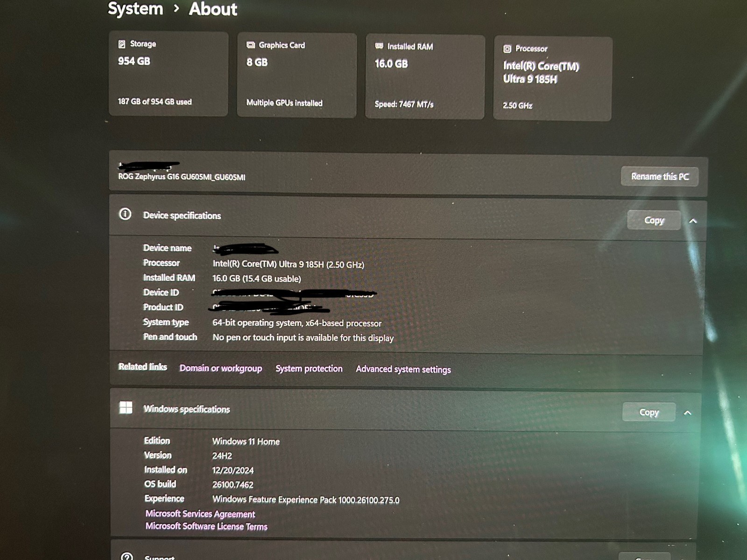Click the ROG Zephyrus G16 model name text

182,177
